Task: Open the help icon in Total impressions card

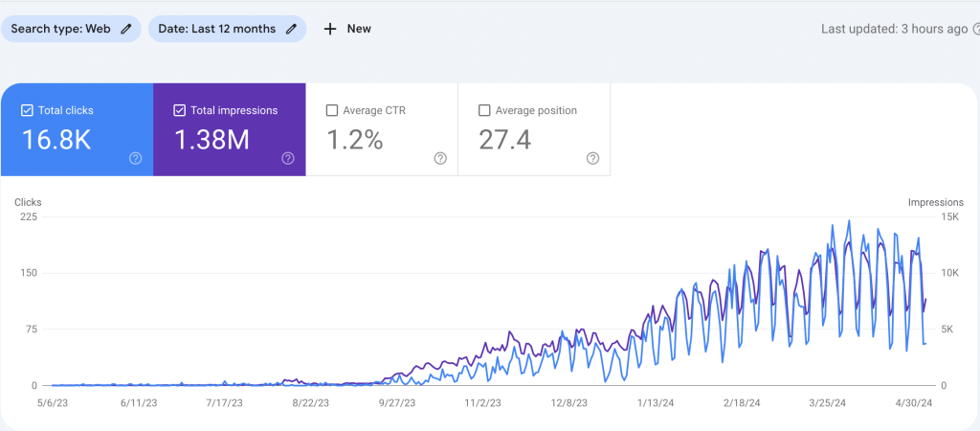Action: pos(288,158)
